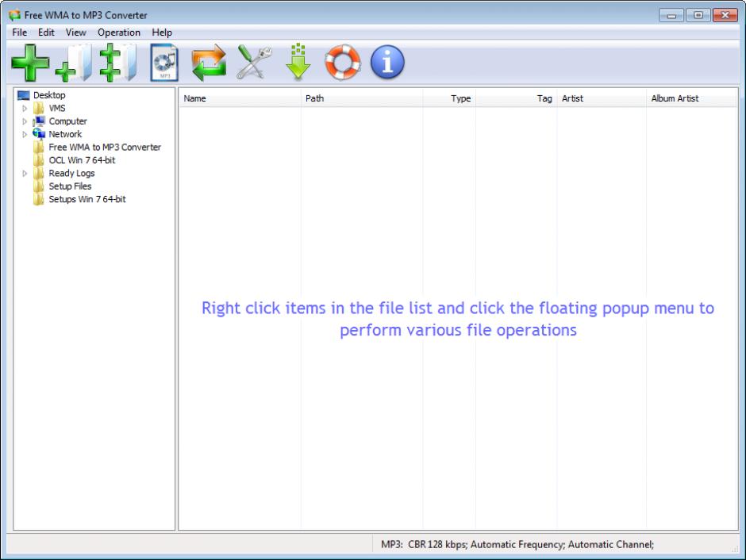Select Free WMA to MP3 Converter folder
This screenshot has height=560, width=746.
[105, 148]
